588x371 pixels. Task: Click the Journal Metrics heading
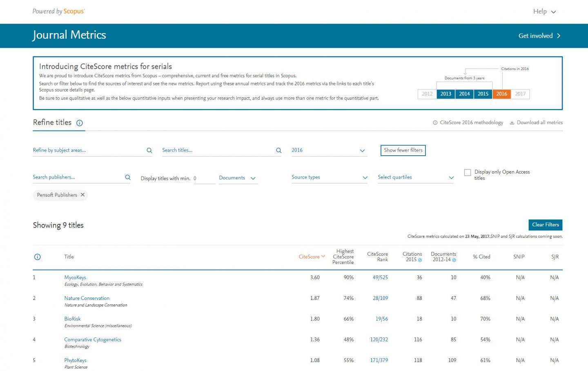69,35
